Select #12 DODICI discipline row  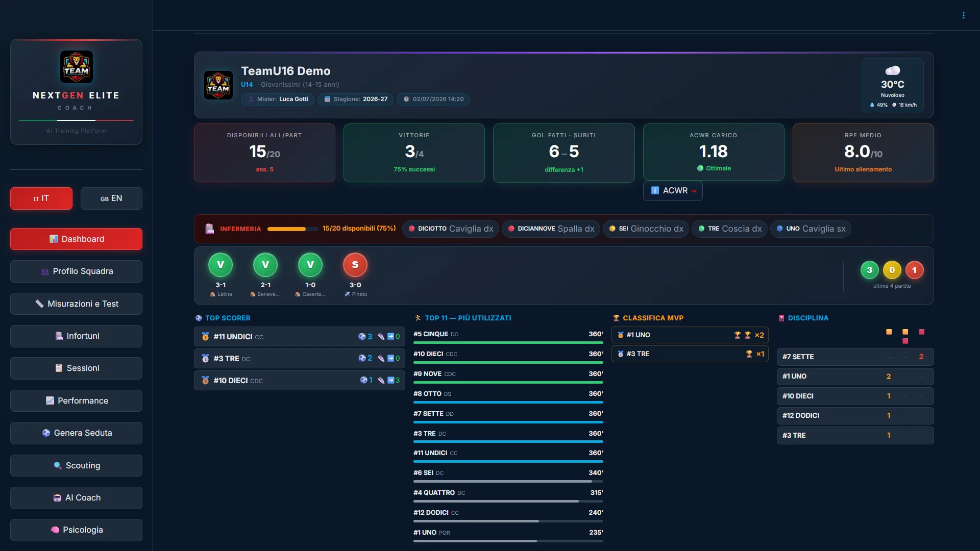(855, 416)
